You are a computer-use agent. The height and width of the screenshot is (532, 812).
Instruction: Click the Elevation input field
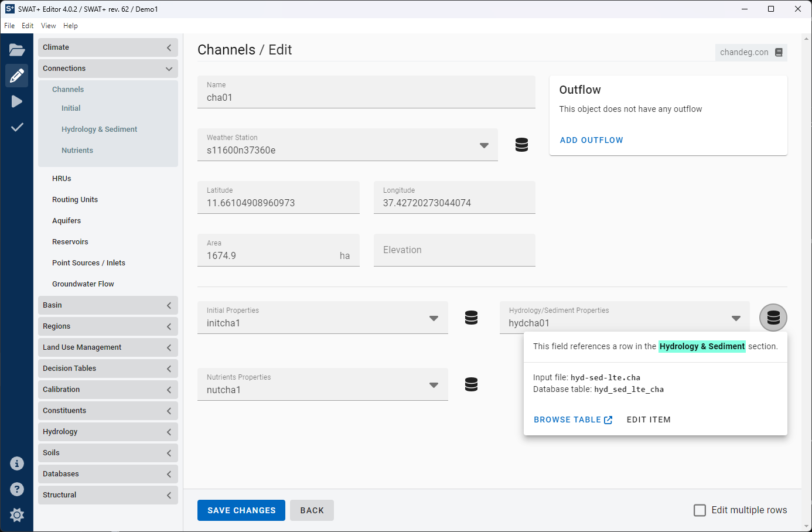click(x=455, y=250)
